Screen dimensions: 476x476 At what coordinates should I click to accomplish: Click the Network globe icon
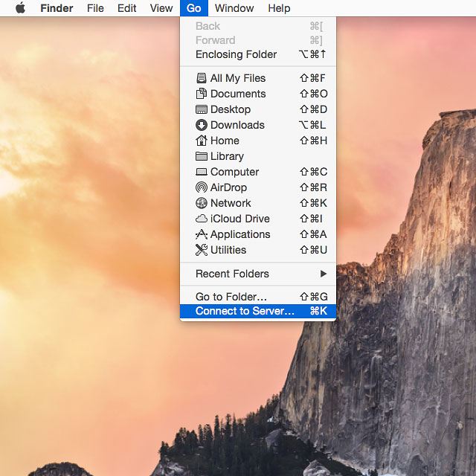[x=202, y=203]
